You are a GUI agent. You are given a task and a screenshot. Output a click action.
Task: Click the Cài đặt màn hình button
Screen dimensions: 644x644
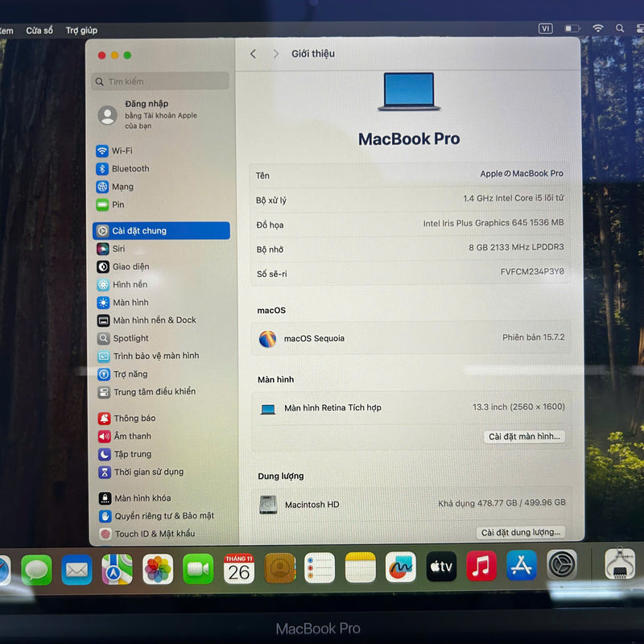[x=524, y=436]
